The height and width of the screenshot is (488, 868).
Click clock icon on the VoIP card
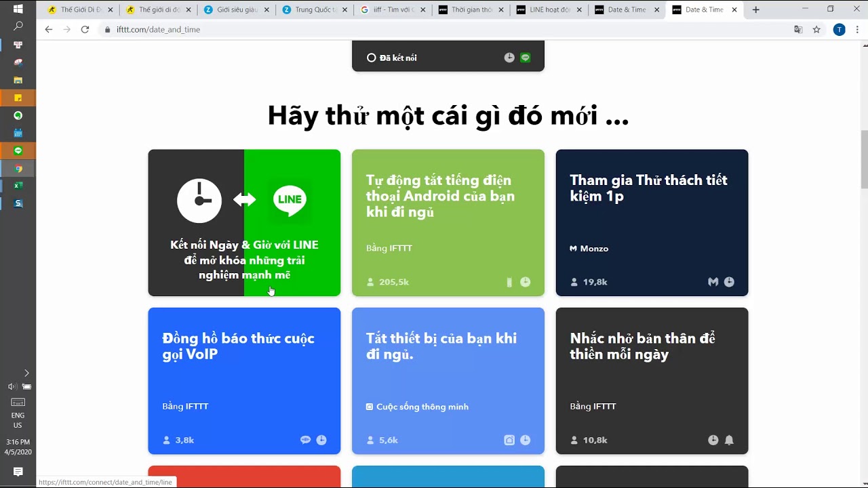tap(321, 440)
